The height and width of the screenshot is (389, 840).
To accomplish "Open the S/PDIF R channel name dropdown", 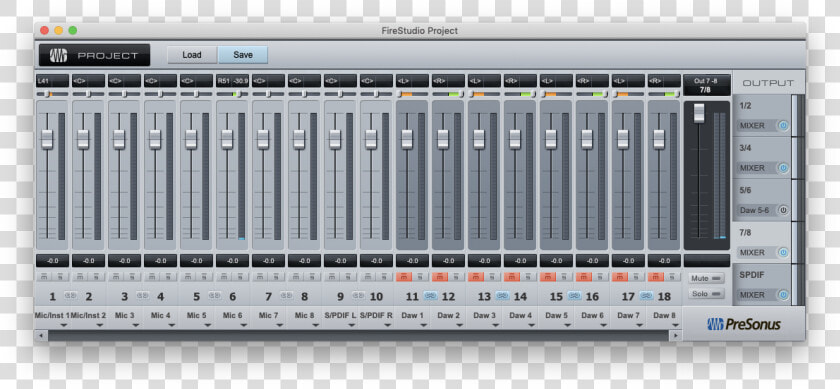I will pyautogui.click(x=387, y=325).
